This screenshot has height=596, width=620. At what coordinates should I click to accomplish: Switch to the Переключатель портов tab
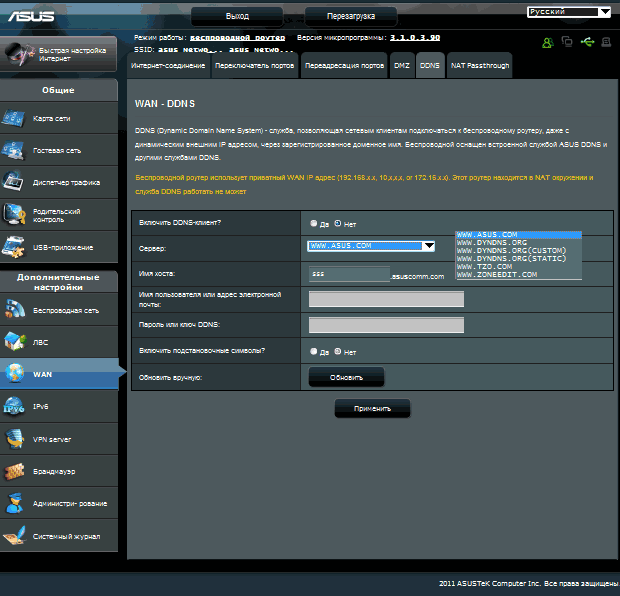254,66
